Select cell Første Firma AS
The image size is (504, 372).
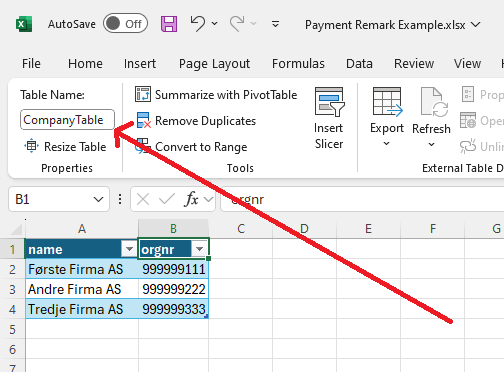tap(82, 269)
